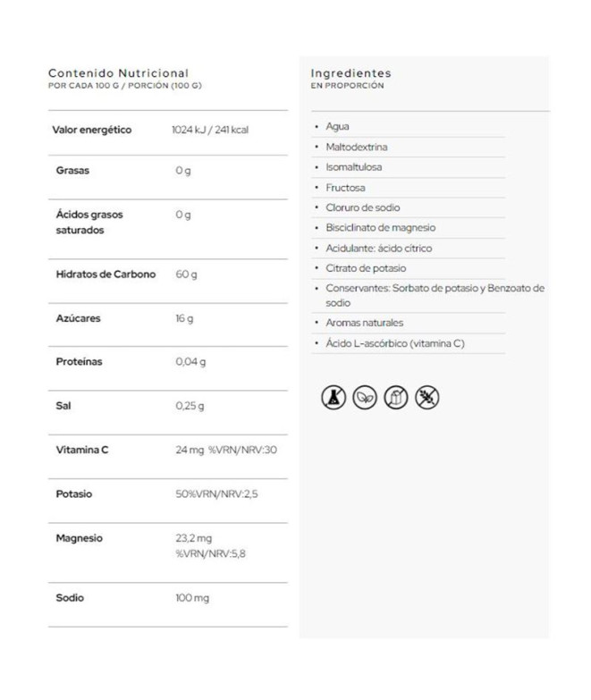
Task: Click the Bisciclinato de magnesio ingredient
Action: click(x=381, y=228)
